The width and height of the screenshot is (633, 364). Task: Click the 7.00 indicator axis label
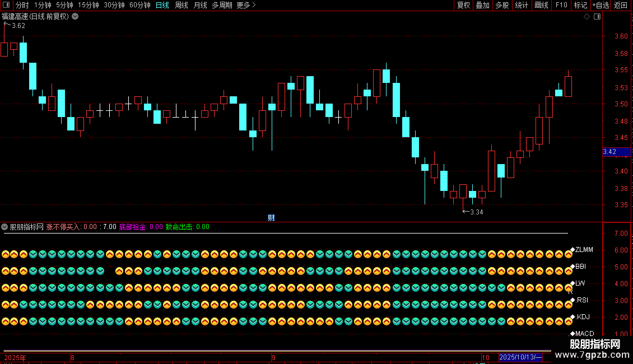(x=621, y=234)
